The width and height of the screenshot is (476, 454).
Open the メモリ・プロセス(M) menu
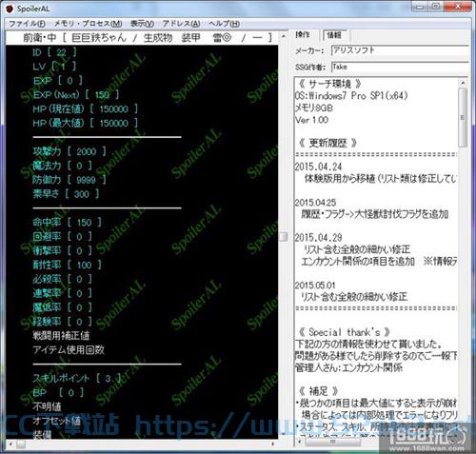88,24
